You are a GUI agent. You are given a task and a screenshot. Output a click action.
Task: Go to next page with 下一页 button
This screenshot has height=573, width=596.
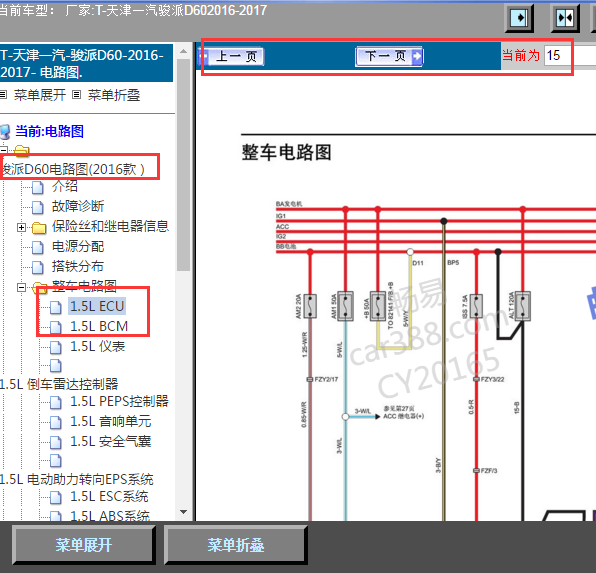pos(390,56)
